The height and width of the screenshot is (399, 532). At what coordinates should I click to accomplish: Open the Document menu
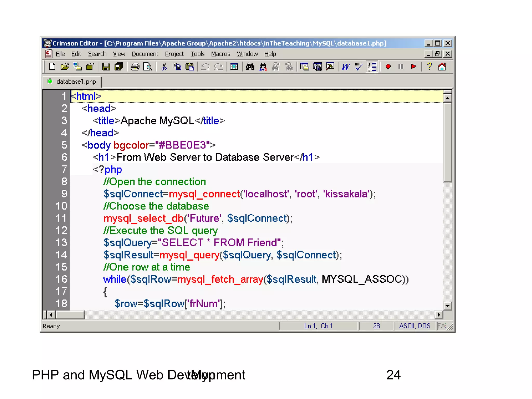tap(145, 54)
